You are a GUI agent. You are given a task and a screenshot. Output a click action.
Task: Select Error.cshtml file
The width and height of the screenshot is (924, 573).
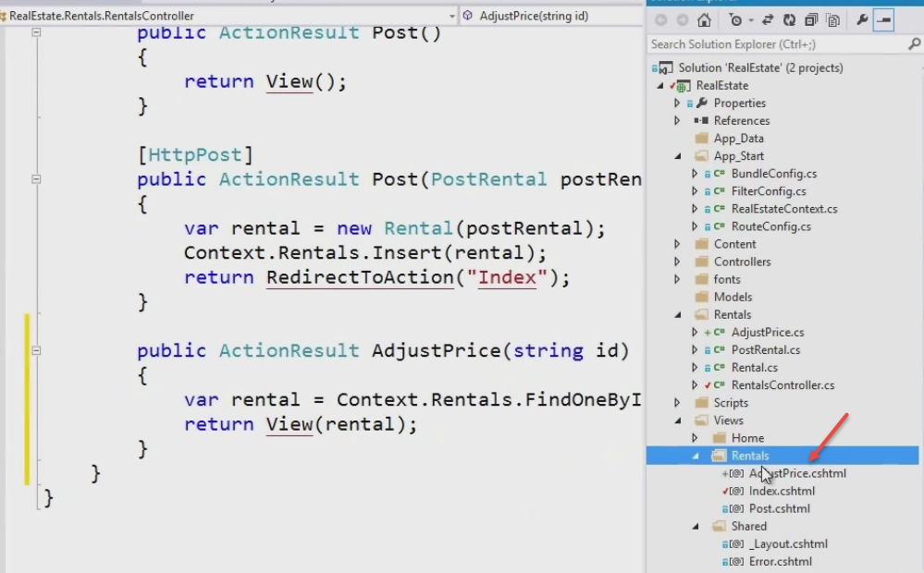click(x=781, y=563)
